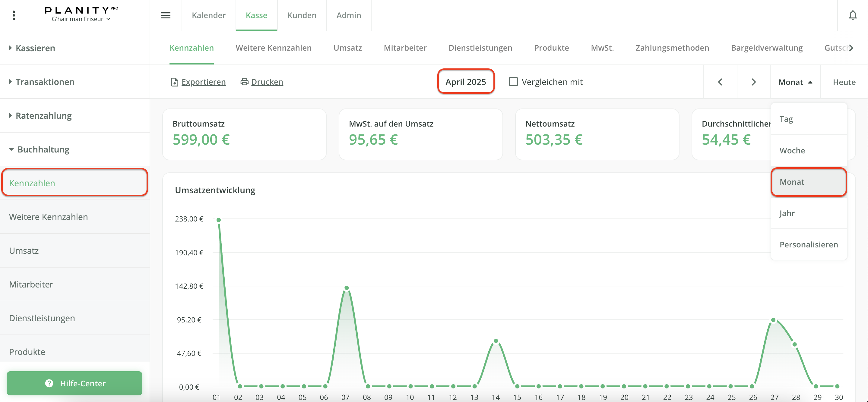Image resolution: width=868 pixels, height=402 pixels.
Task: Open the Hilfe-Center button
Action: 74,383
